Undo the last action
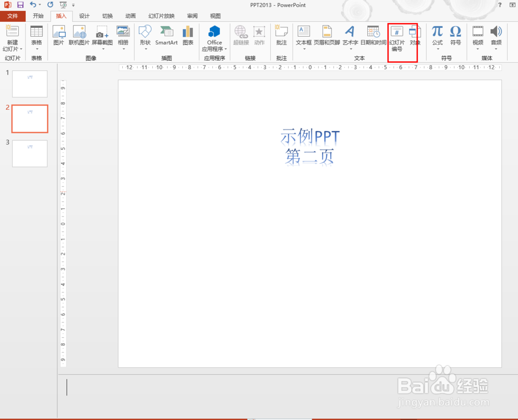518x420 pixels. pyautogui.click(x=33, y=5)
